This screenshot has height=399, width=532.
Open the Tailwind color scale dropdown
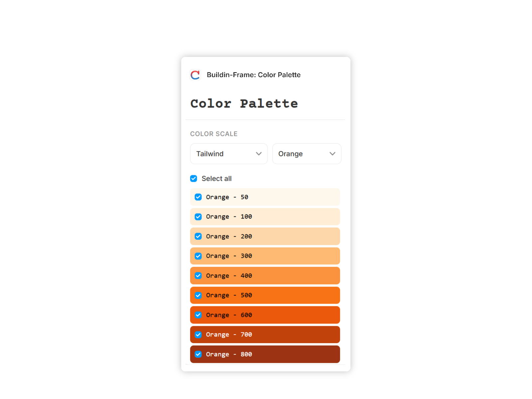pyautogui.click(x=229, y=154)
